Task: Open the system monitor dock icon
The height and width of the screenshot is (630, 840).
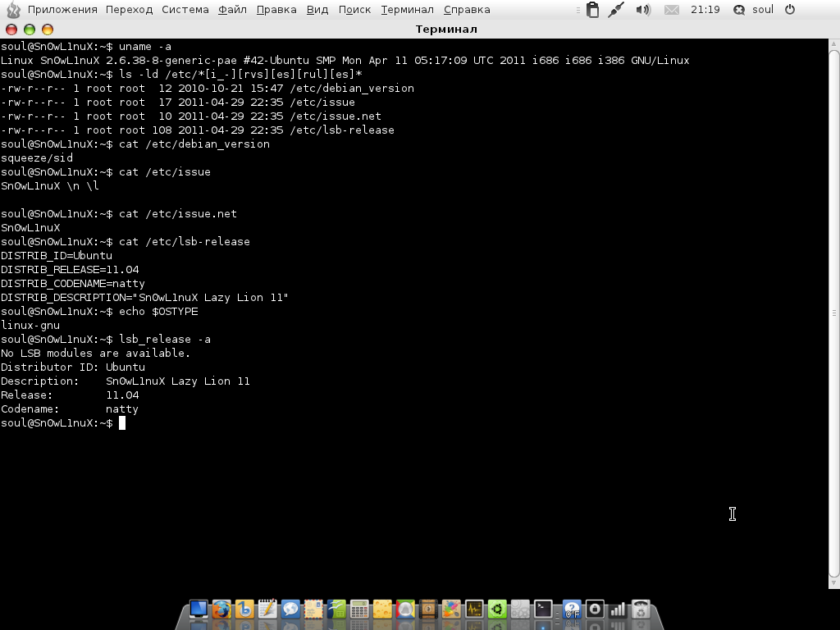Action: 475,609
